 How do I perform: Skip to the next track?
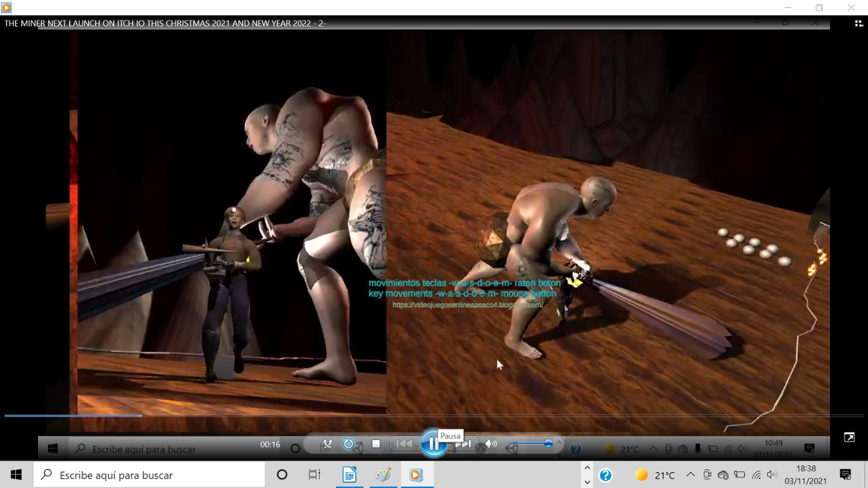[x=465, y=443]
